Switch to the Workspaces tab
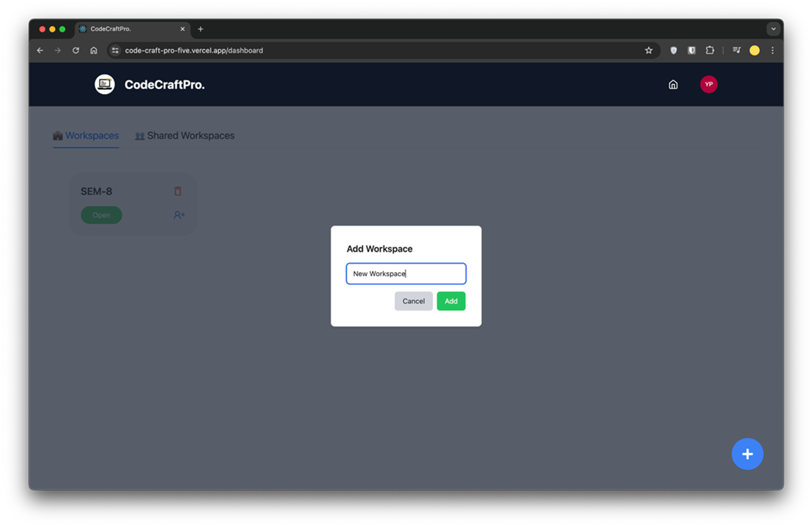 pyautogui.click(x=86, y=136)
